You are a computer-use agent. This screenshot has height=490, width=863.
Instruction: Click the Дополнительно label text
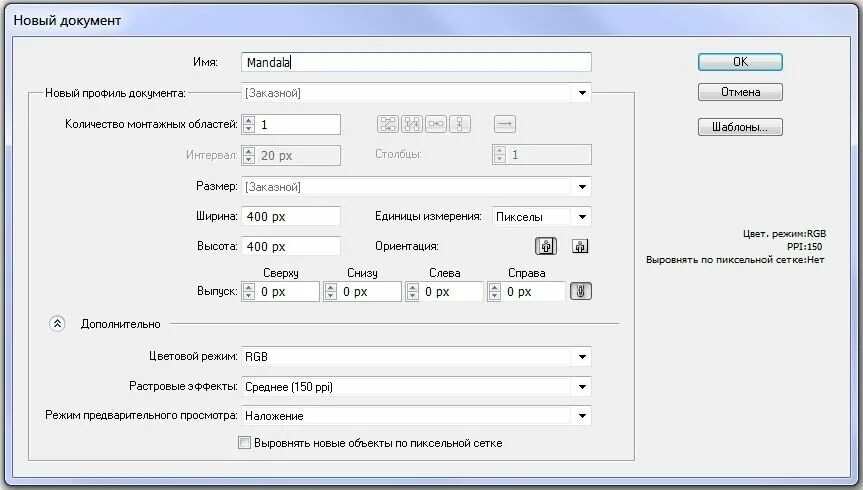click(x=121, y=324)
